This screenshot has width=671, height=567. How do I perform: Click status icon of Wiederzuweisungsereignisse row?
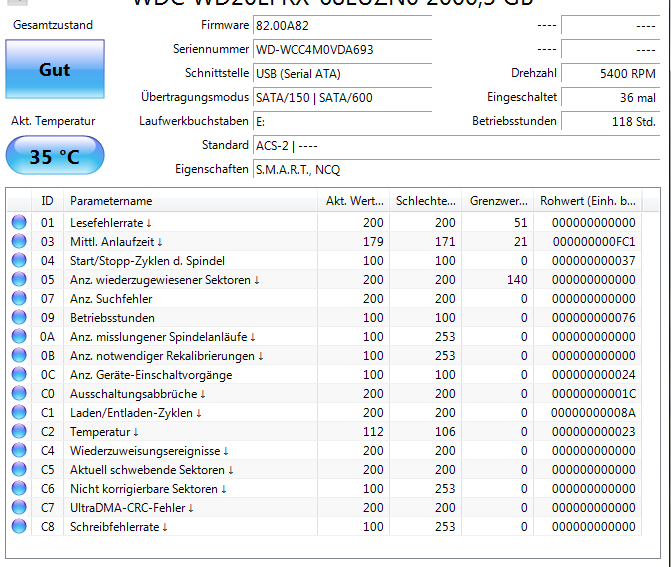[x=19, y=450]
